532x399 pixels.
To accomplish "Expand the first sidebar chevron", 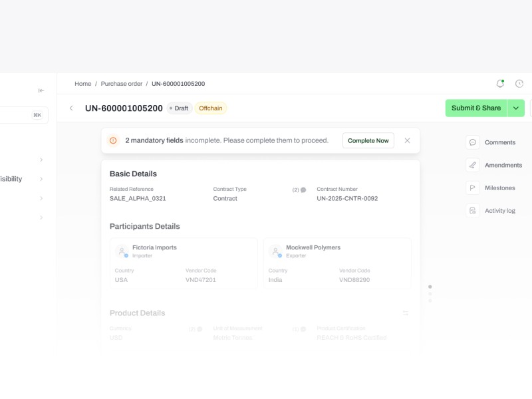I will (x=41, y=160).
